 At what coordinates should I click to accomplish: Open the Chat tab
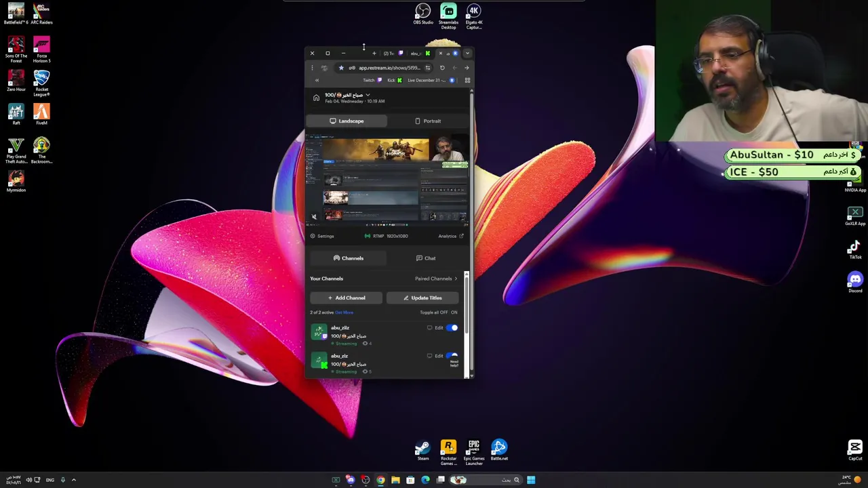(426, 258)
